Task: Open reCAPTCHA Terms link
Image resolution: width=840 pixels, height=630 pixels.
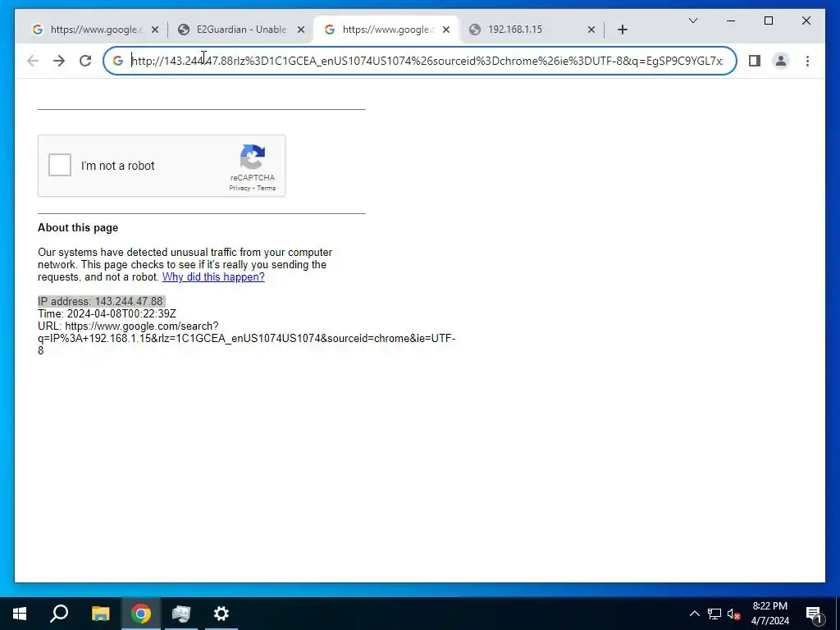Action: (x=267, y=188)
